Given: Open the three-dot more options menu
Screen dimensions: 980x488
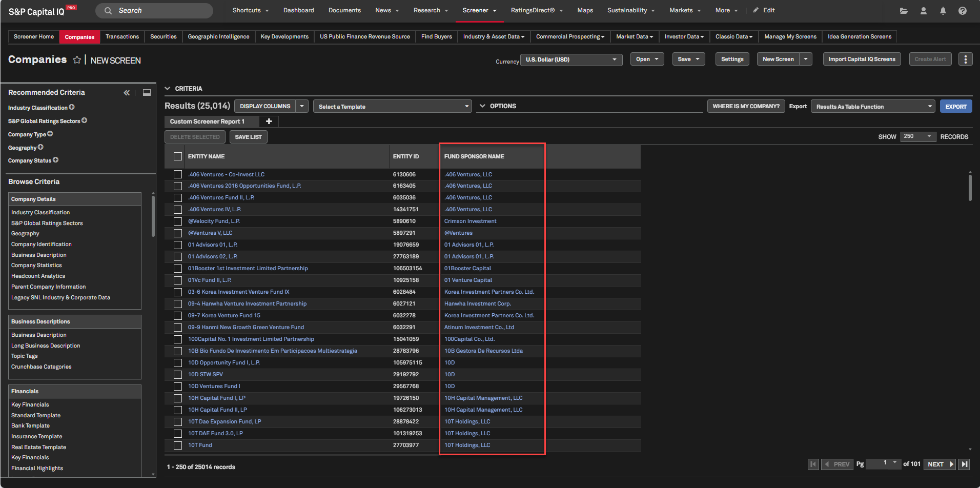Looking at the screenshot, I should coord(965,59).
